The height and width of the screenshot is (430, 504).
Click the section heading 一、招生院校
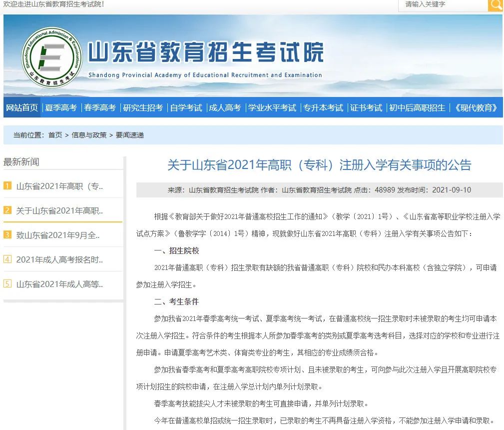pyautogui.click(x=176, y=250)
